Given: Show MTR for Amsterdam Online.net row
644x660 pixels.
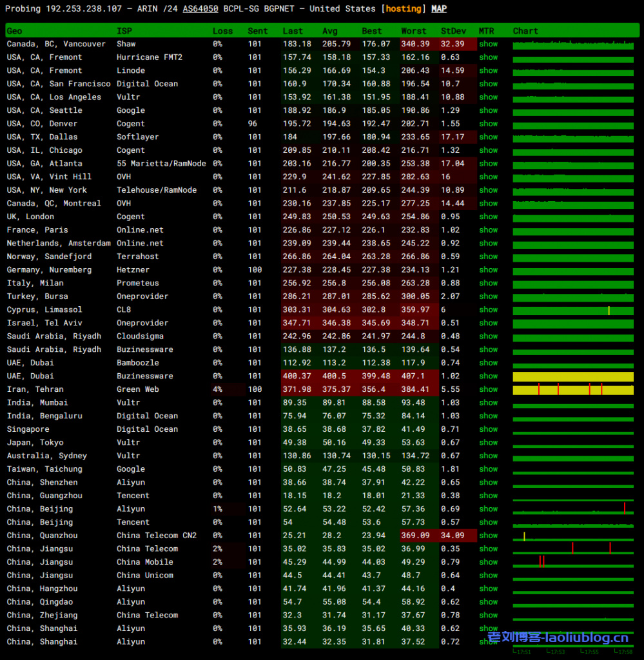Looking at the screenshot, I should tap(488, 243).
